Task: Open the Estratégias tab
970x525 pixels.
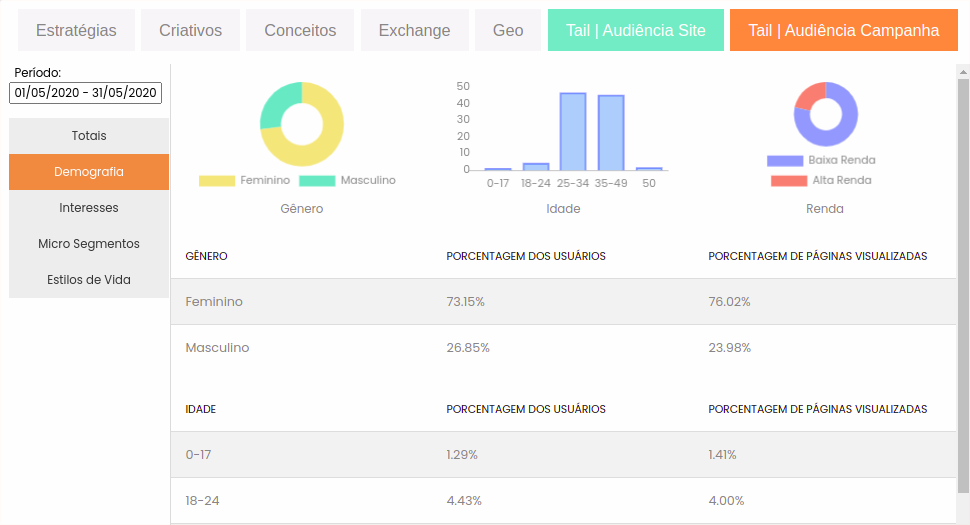Action: [x=76, y=30]
